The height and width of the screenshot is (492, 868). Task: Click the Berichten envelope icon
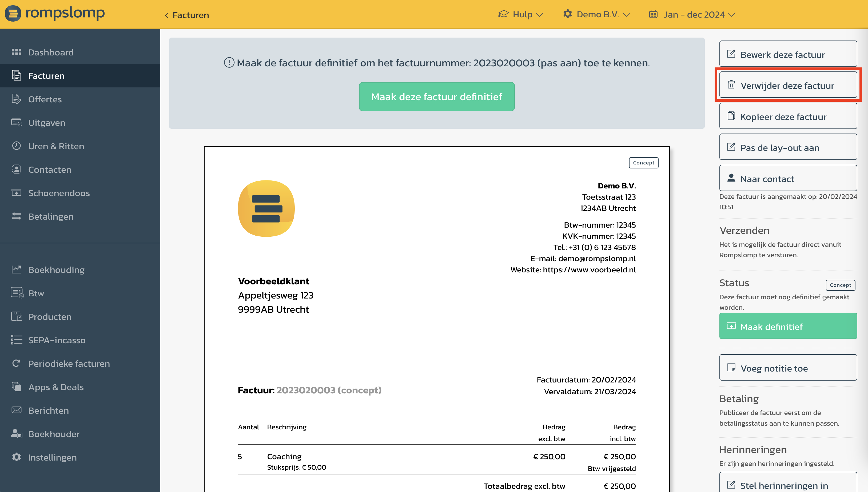16,410
